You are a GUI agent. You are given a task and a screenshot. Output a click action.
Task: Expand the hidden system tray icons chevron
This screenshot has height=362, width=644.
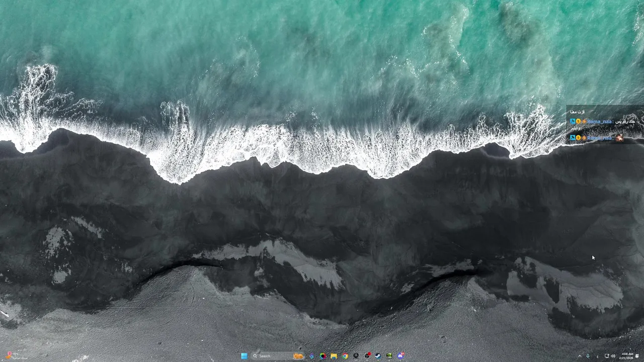pos(580,356)
